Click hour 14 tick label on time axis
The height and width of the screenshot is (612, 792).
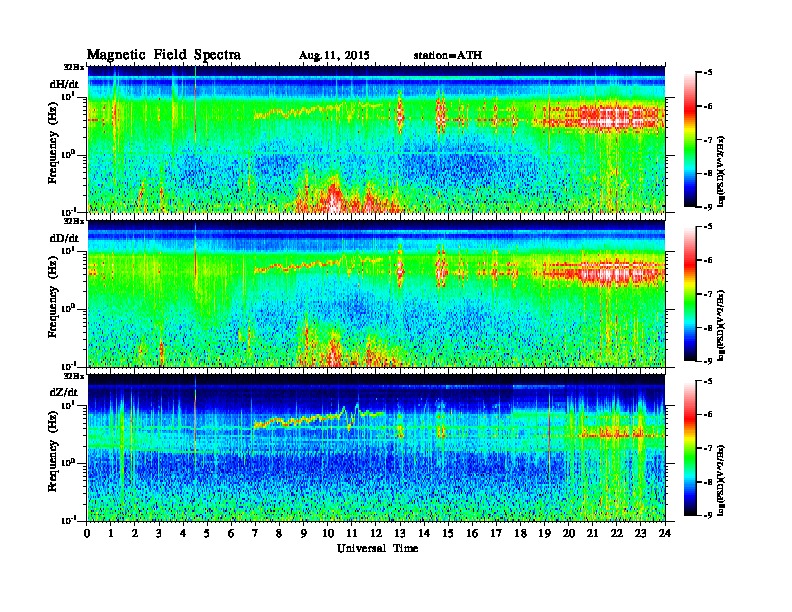coord(424,533)
